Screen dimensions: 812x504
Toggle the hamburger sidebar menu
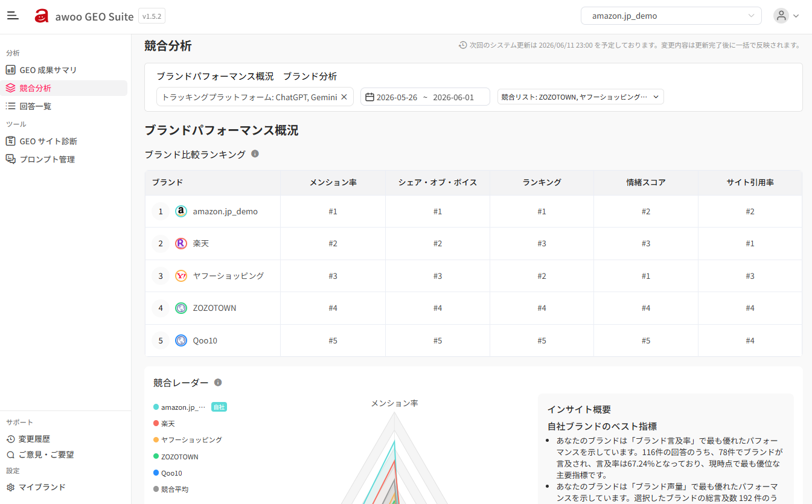pos(13,16)
